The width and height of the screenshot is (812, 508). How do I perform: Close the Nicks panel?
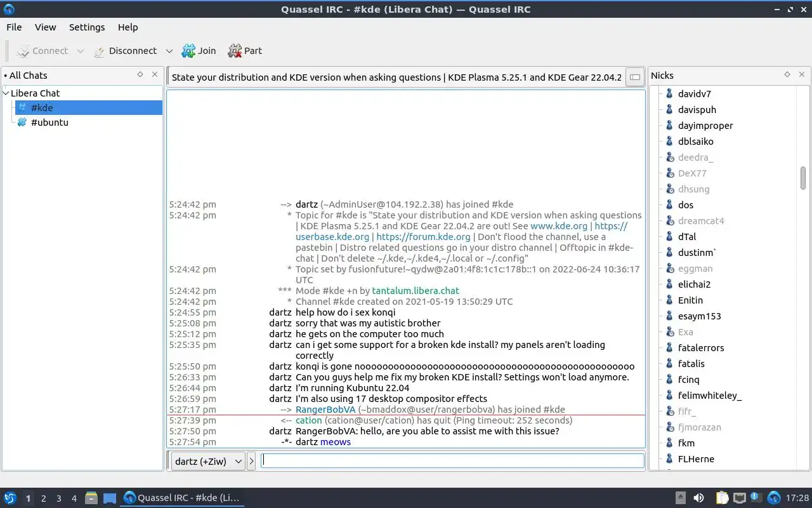[802, 75]
